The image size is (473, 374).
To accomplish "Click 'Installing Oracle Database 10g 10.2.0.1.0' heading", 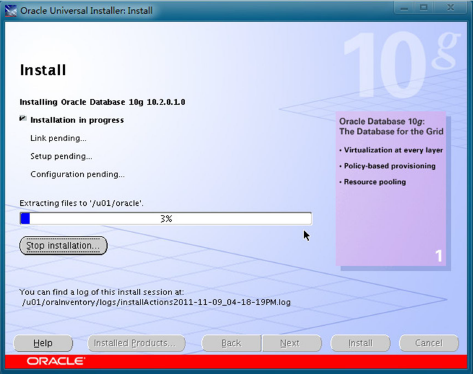I will coord(102,102).
